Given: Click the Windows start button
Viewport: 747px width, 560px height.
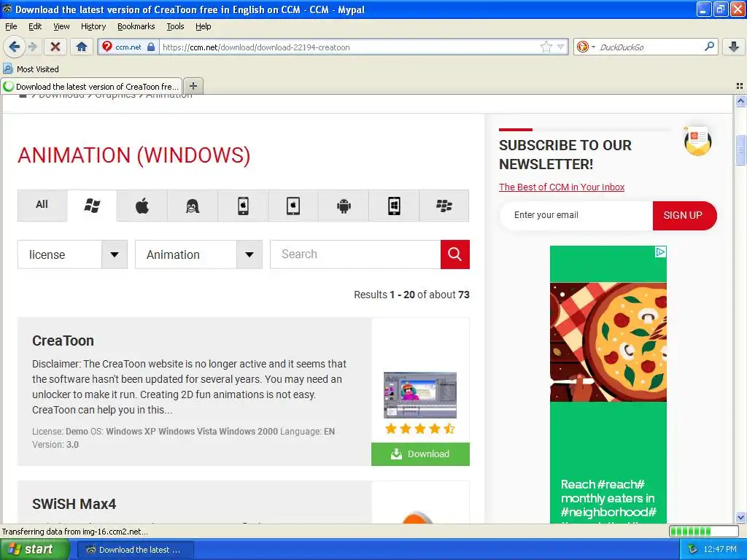Looking at the screenshot, I should (34, 550).
